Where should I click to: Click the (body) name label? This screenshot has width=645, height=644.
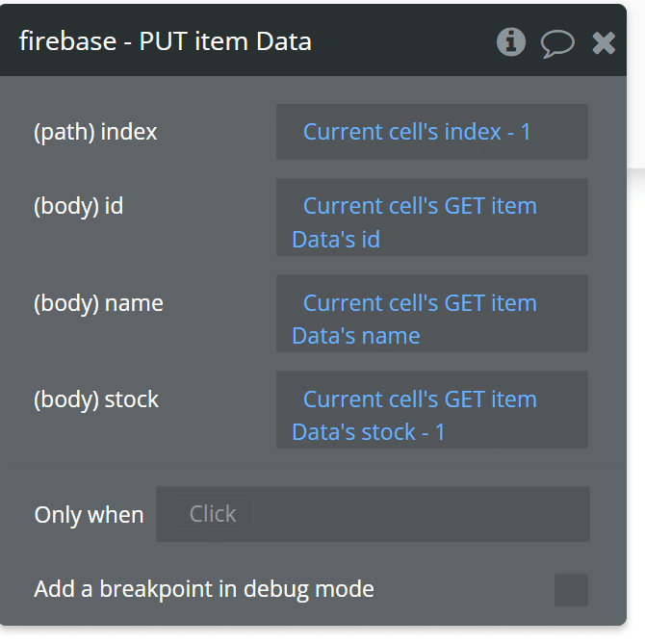(99, 303)
